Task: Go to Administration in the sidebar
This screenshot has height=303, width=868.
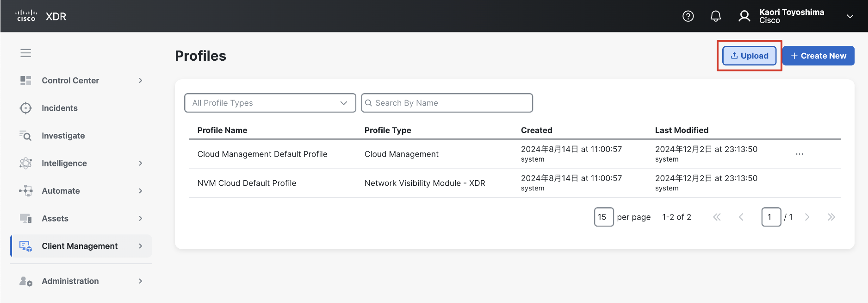Action: (70, 281)
